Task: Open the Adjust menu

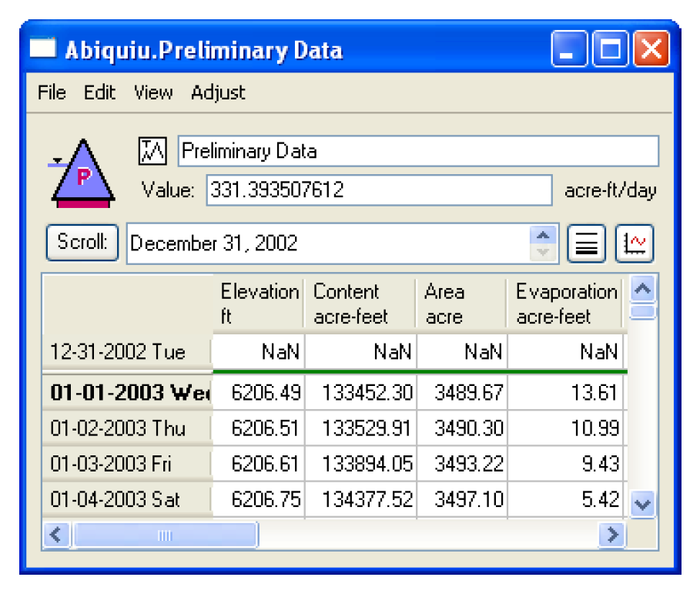Action: point(218,92)
